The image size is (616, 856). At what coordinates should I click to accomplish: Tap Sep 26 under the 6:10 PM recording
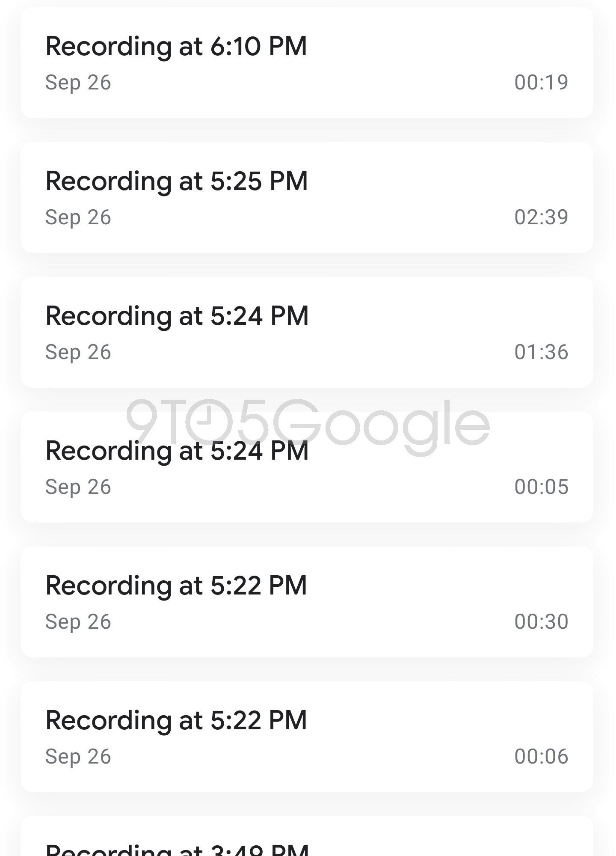[78, 82]
